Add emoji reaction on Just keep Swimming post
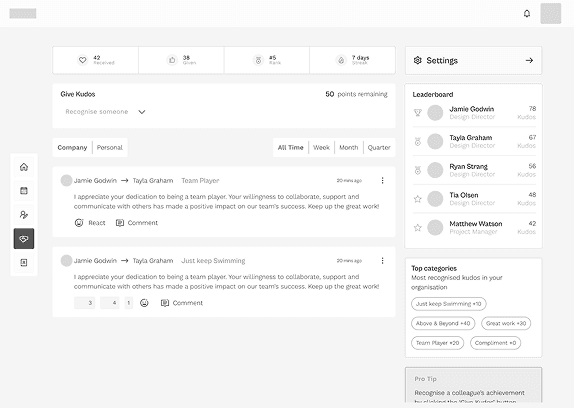Image resolution: width=574 pixels, height=408 pixels. [144, 303]
